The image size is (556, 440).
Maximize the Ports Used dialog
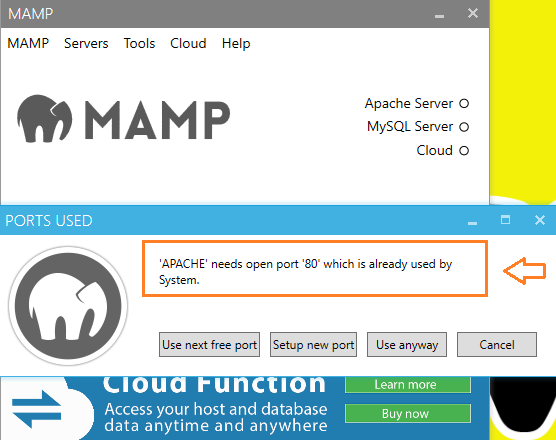tap(505, 220)
